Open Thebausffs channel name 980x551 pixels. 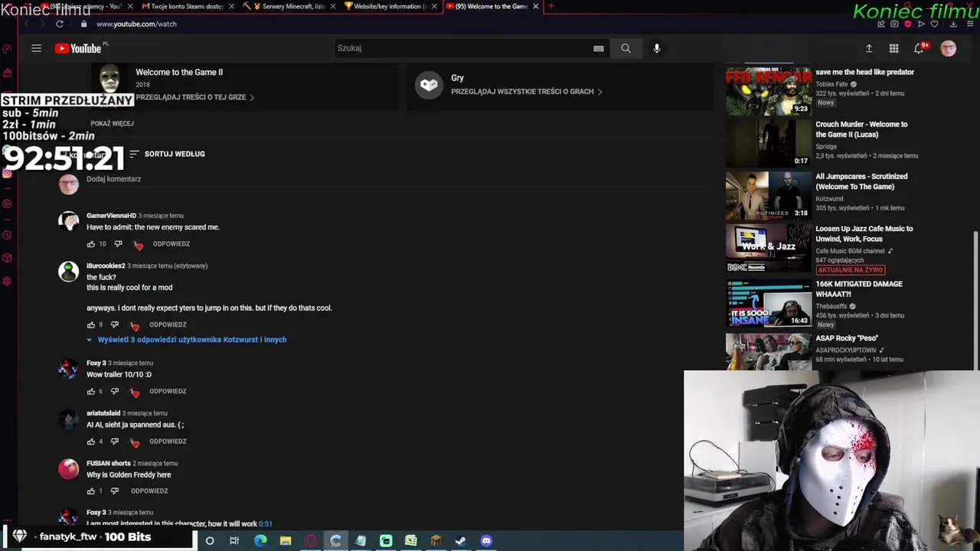click(832, 307)
